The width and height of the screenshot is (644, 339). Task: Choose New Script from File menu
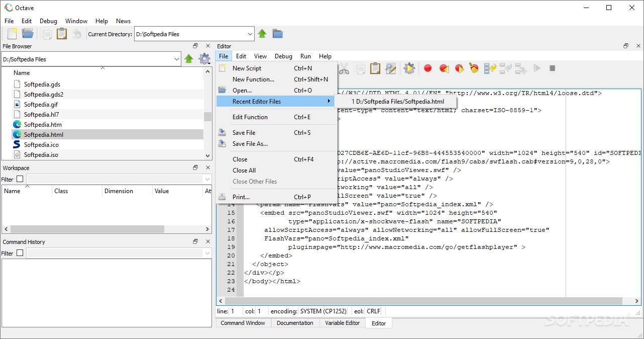coord(276,68)
